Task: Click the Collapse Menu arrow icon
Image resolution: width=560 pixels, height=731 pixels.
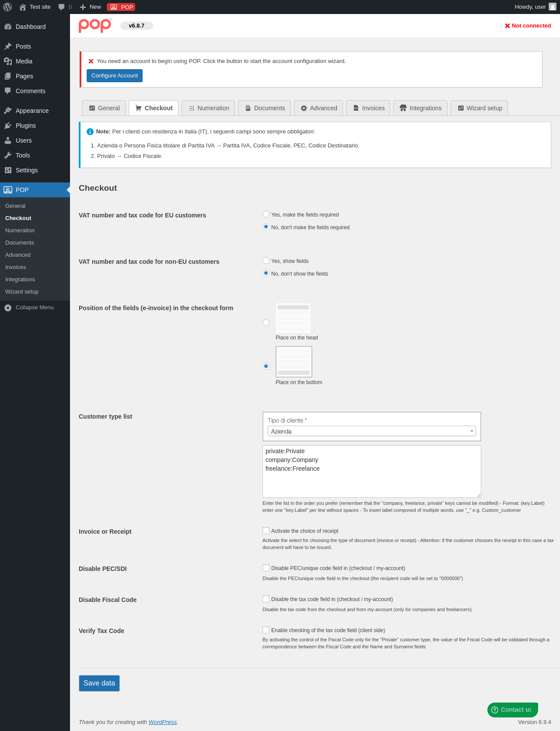Action: 8,308
